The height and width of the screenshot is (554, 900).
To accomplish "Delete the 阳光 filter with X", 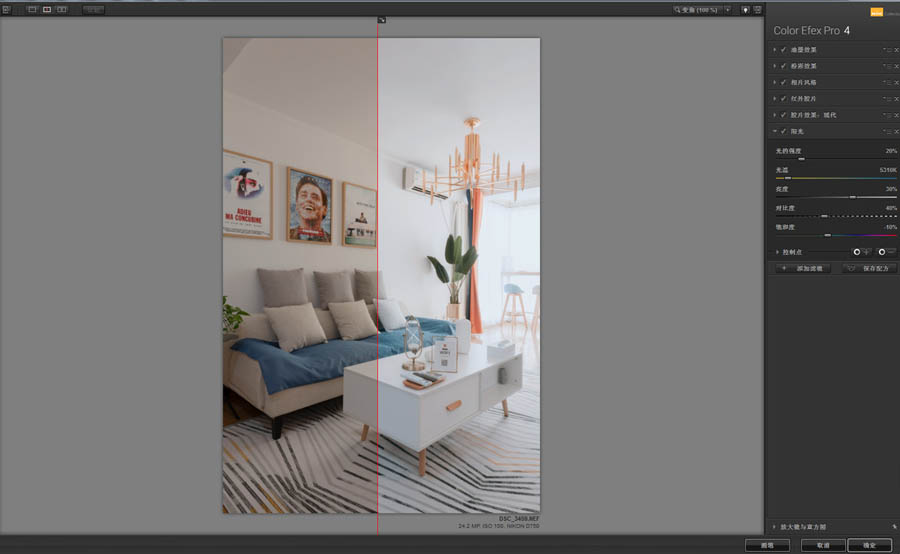I will (x=897, y=131).
